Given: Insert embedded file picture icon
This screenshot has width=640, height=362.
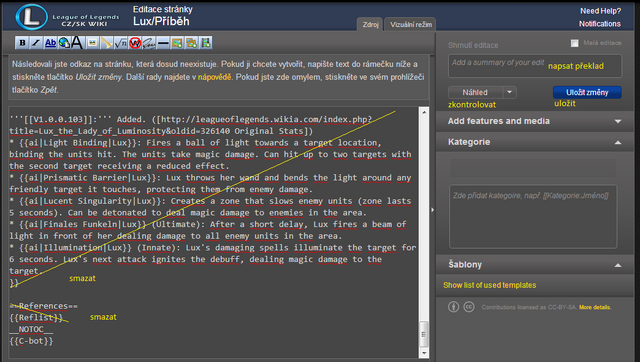Looking at the screenshot, I should click(x=93, y=43).
